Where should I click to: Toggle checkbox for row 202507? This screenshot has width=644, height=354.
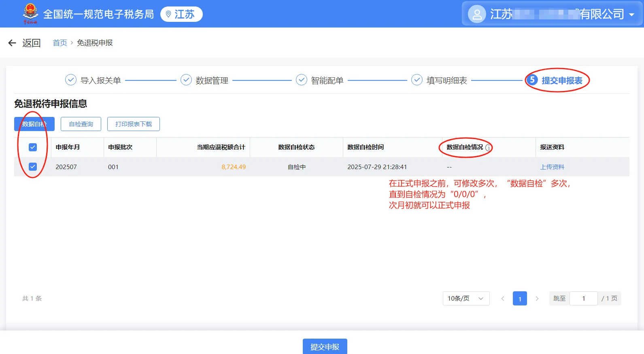point(33,167)
